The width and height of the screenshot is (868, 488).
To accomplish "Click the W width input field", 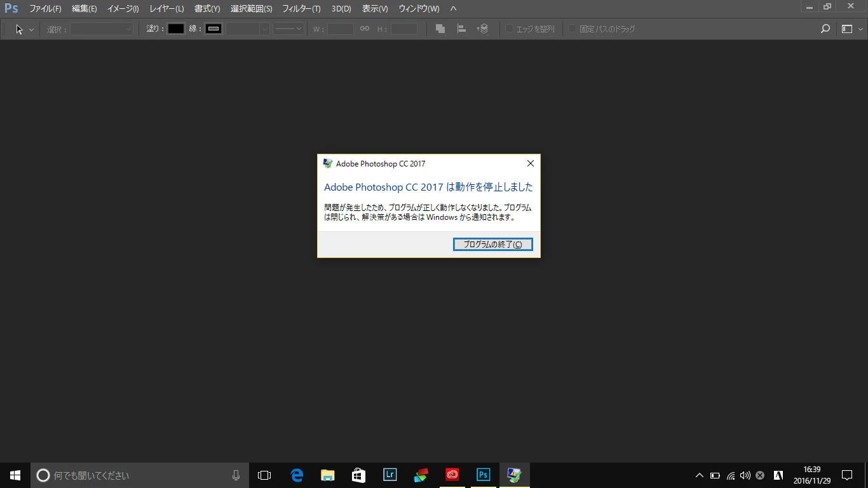I will point(341,29).
